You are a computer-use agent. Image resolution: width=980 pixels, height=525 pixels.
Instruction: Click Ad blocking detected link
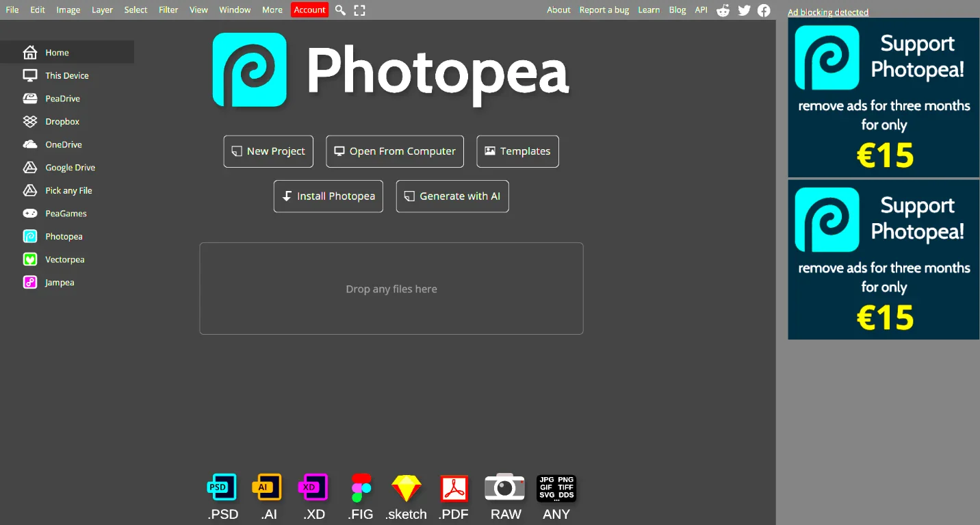coord(828,12)
